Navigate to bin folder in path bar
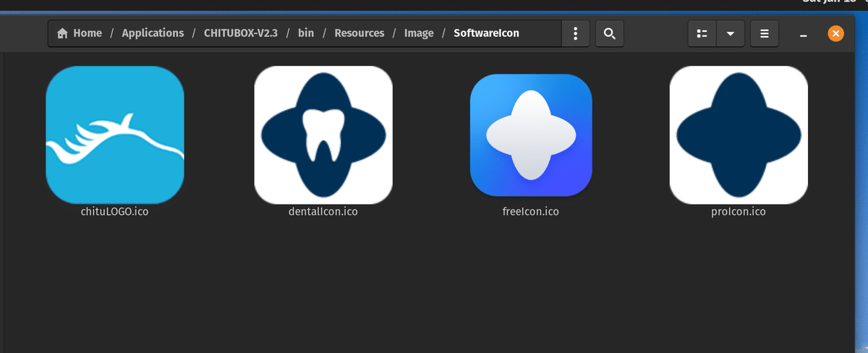The height and width of the screenshot is (353, 868). [x=306, y=33]
